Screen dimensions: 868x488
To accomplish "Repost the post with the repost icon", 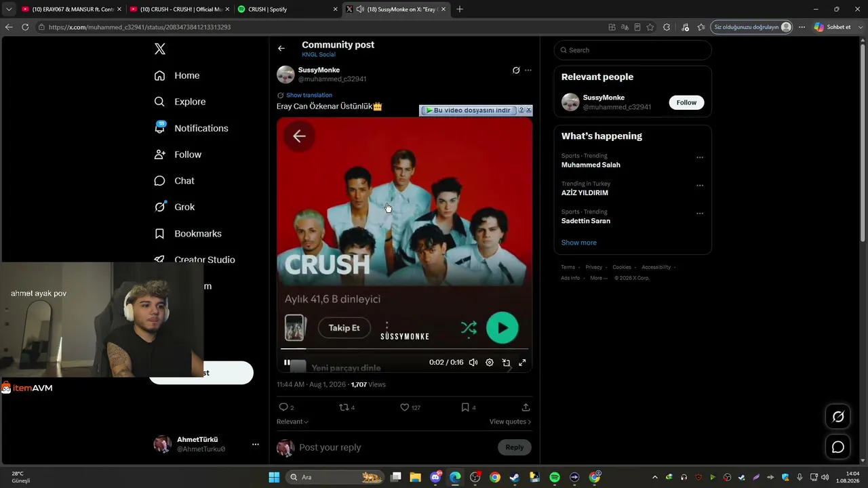I will [x=343, y=407].
